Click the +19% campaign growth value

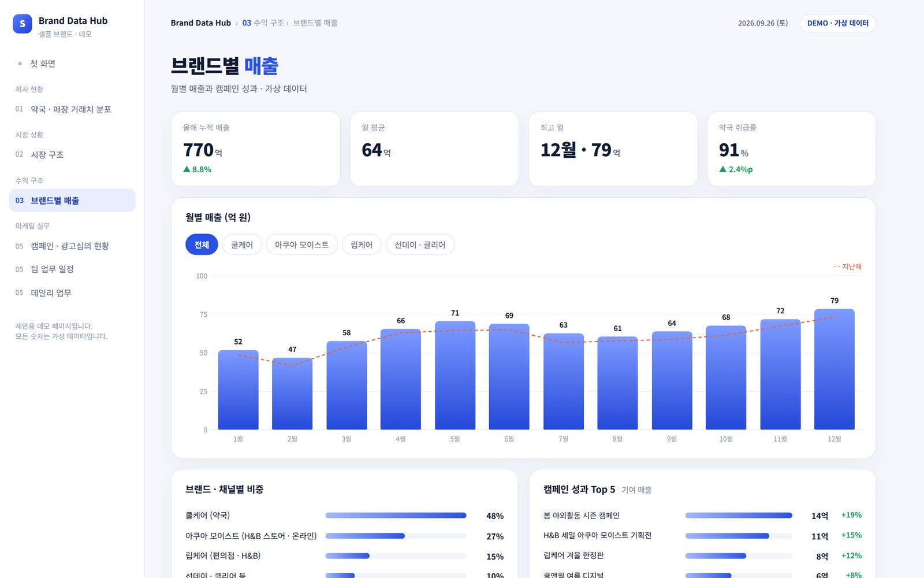[851, 515]
